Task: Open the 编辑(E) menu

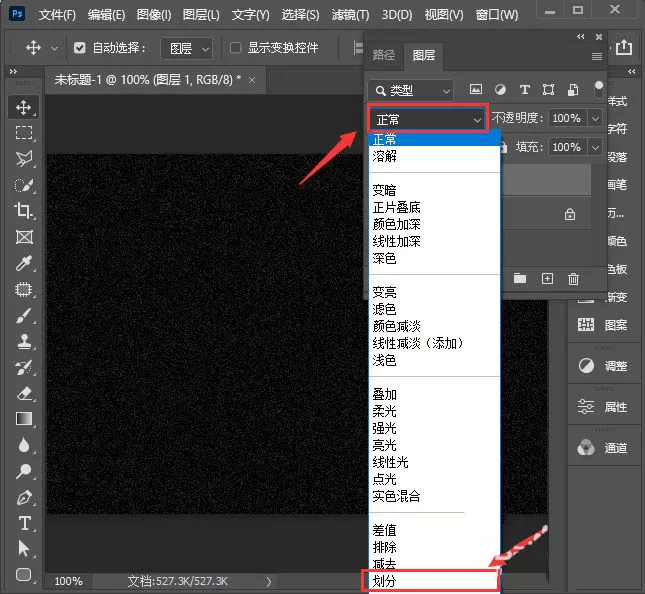Action: click(x=106, y=15)
